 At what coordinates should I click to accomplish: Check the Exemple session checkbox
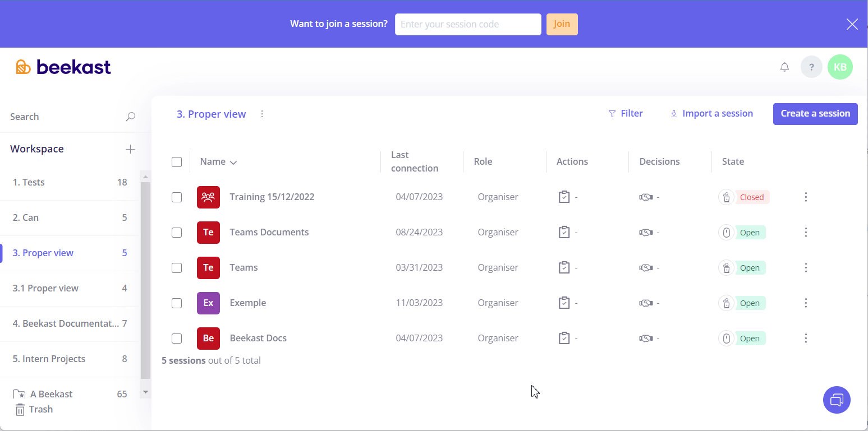[x=177, y=303]
